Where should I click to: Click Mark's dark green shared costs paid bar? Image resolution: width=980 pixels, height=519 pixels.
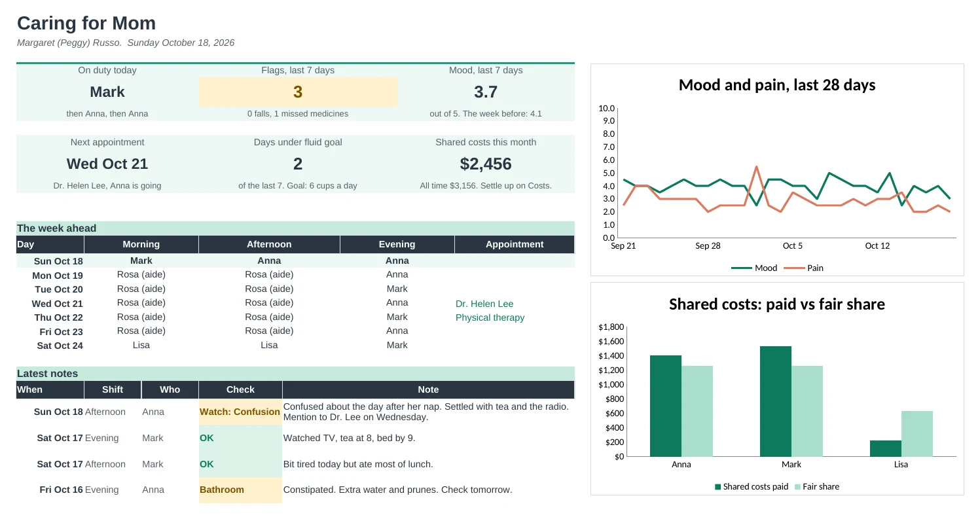click(776, 401)
